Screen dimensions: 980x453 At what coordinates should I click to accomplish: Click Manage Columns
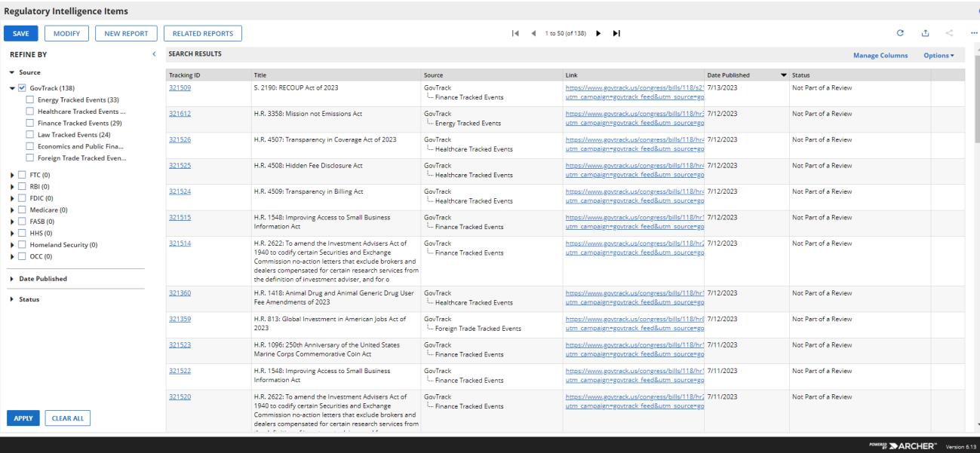tap(880, 55)
